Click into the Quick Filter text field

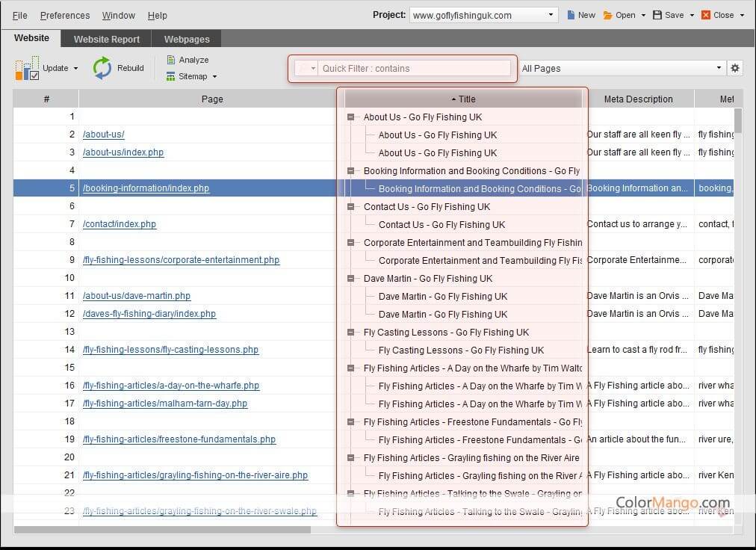coord(415,69)
